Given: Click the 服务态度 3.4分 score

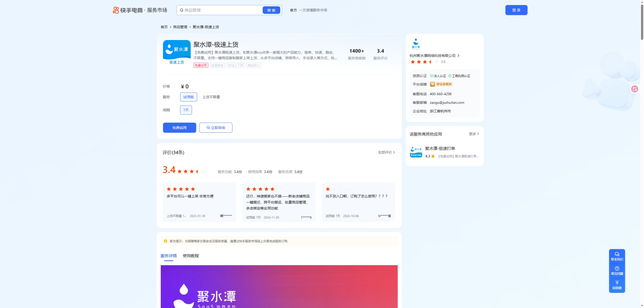Looking at the screenshot, I should point(290,172).
